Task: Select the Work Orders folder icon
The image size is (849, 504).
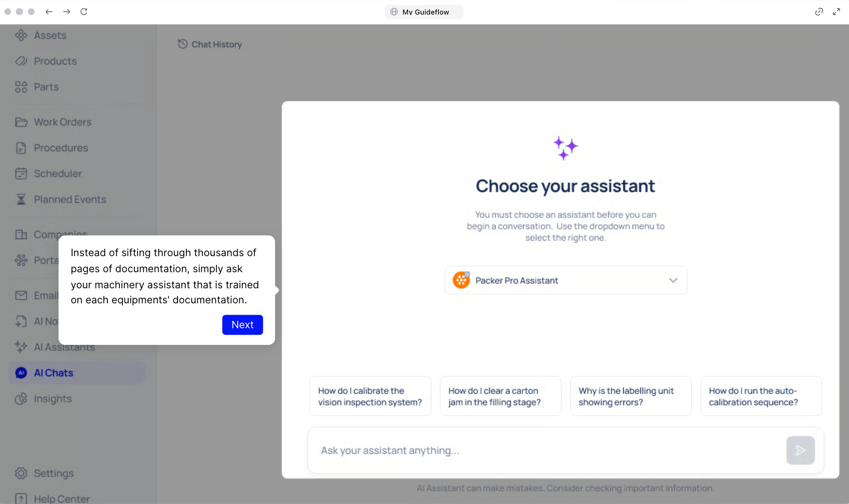Action: [21, 122]
